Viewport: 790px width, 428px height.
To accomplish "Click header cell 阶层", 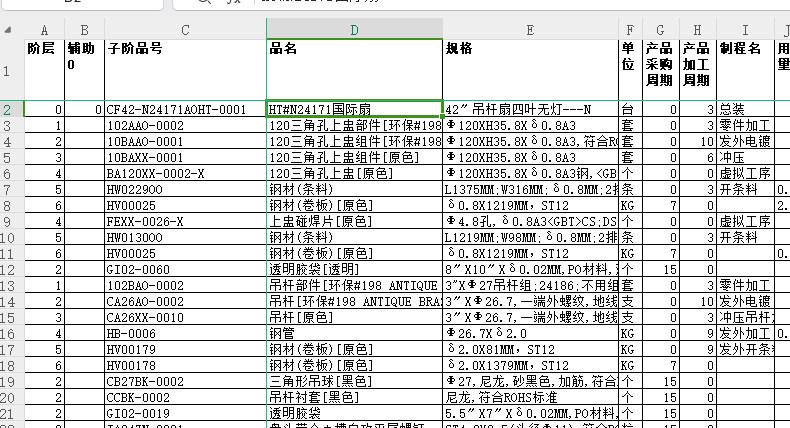I will [x=44, y=70].
